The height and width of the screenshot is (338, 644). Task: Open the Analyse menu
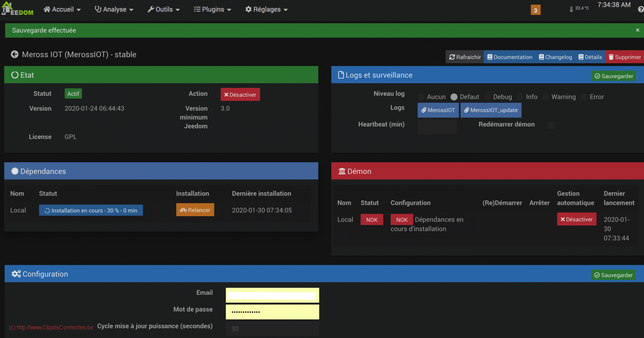114,9
